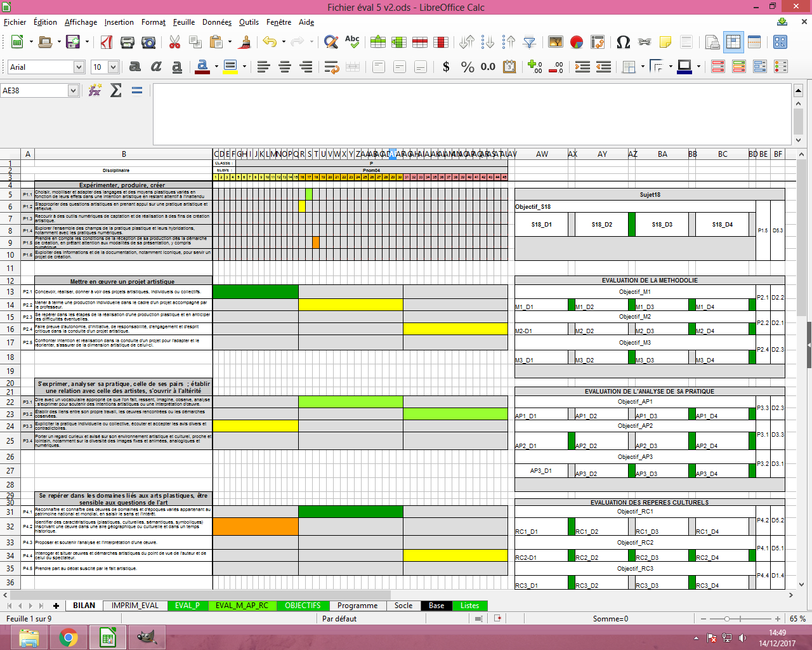Expand Borders dropdown arrow
The height and width of the screenshot is (650, 812).
tap(643, 67)
